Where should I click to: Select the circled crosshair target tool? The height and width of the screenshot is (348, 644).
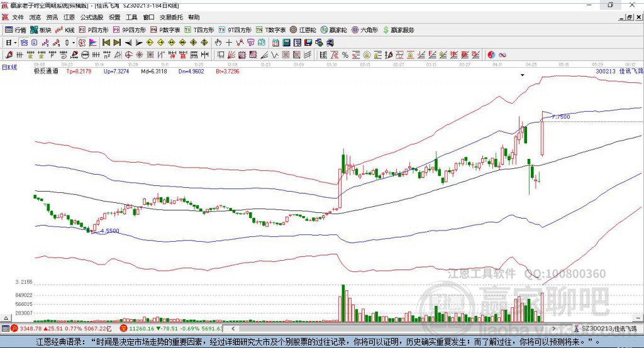(x=128, y=55)
